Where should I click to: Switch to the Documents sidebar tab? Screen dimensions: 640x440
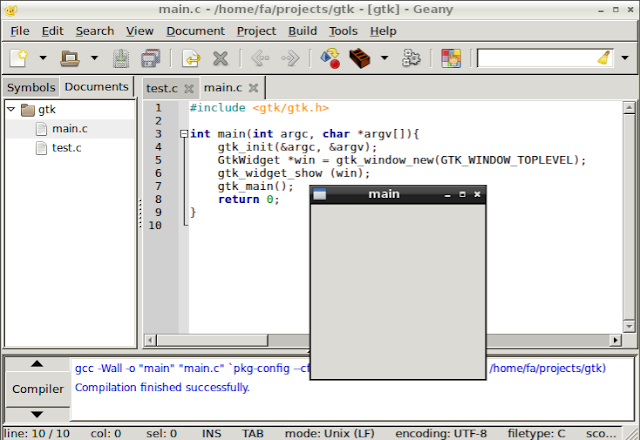[x=96, y=87]
